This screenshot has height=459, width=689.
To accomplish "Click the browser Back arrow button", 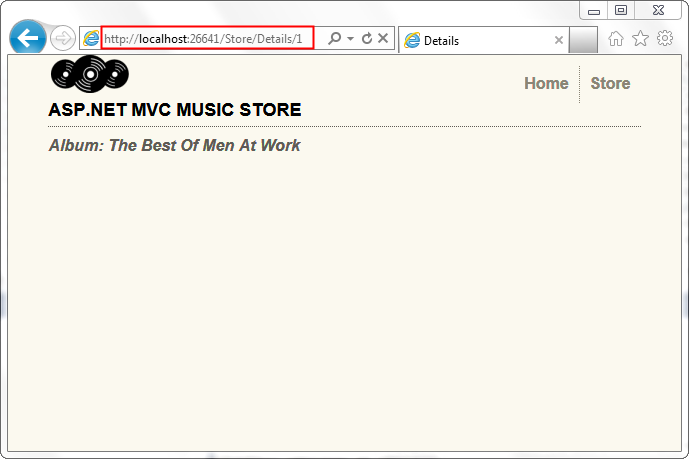I will point(28,38).
